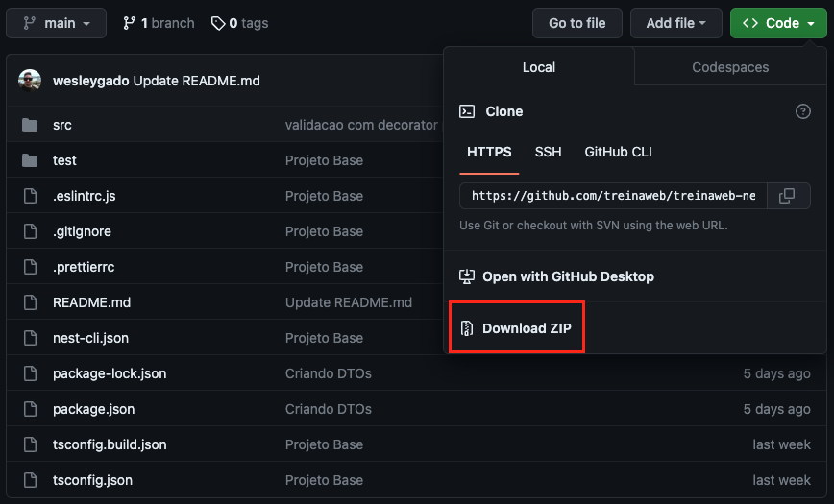Click the clone help question mark icon
The image size is (834, 504).
tap(803, 111)
